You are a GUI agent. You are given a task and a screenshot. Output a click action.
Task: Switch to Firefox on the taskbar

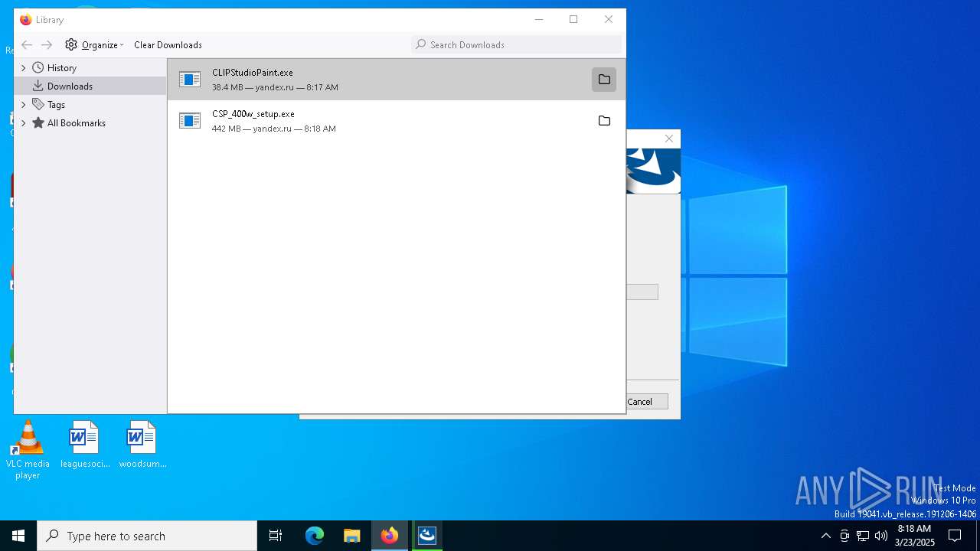point(390,536)
